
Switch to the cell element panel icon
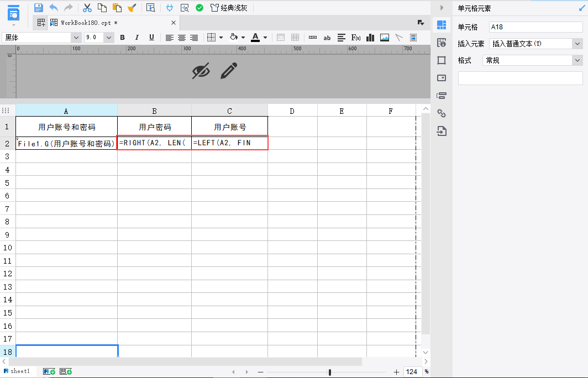[442, 25]
